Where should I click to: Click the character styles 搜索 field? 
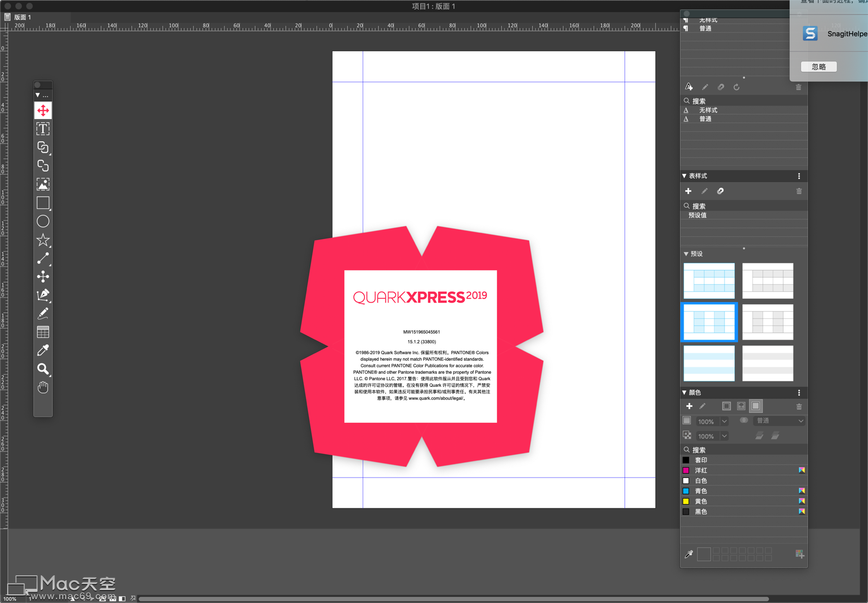coord(744,101)
